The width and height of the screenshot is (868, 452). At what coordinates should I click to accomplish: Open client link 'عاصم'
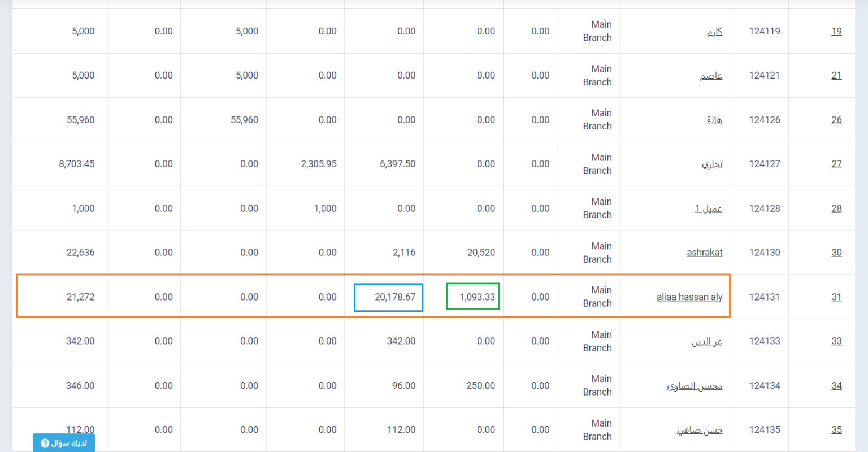[711, 75]
